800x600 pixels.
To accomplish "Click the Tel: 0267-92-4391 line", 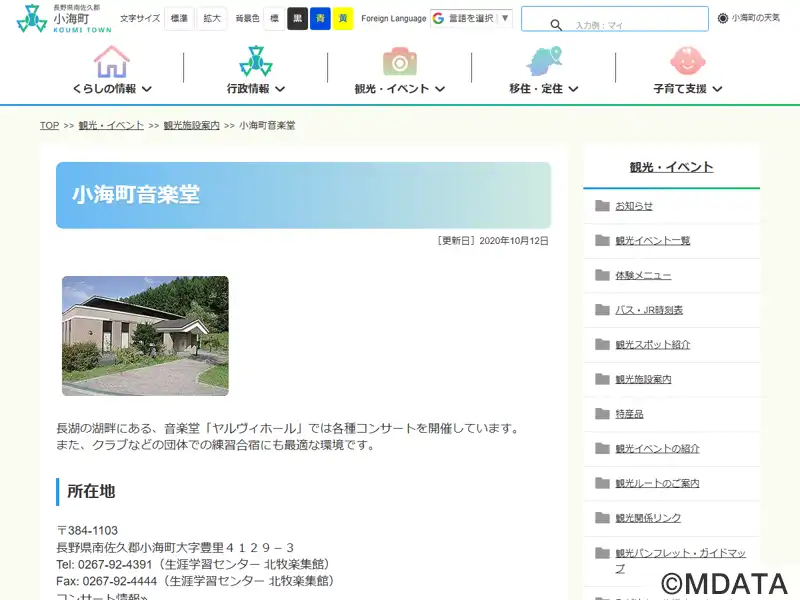I will [x=195, y=564].
